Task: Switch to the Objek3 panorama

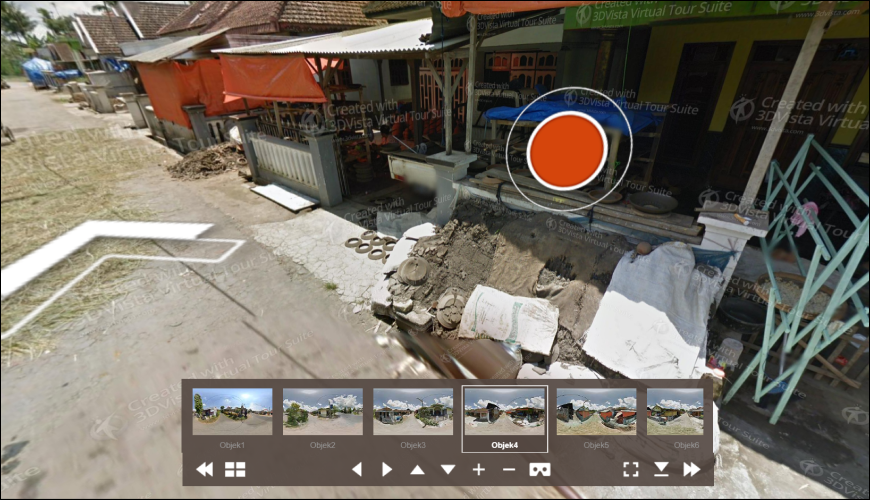Action: 413,411
